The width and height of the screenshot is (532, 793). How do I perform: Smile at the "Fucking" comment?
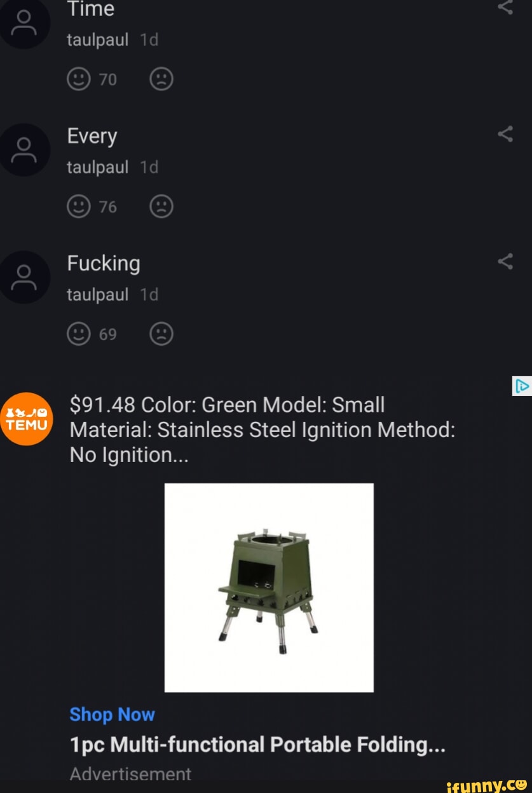tap(79, 334)
